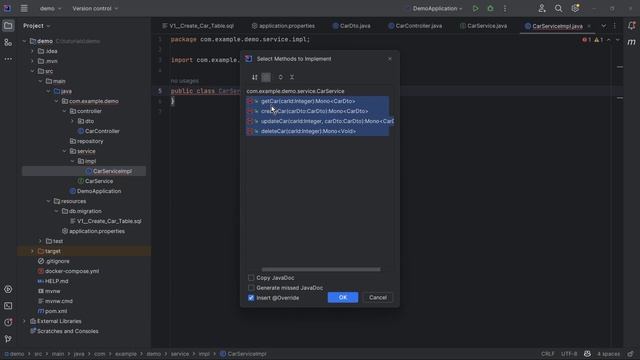Switch to application.properties tab
The width and height of the screenshot is (640, 360).
tap(283, 26)
